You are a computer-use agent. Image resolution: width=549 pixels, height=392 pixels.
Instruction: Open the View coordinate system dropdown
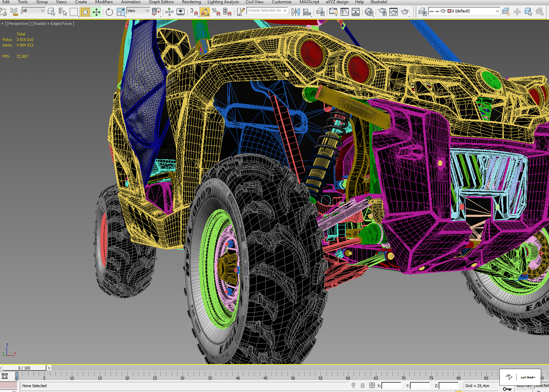pyautogui.click(x=138, y=11)
